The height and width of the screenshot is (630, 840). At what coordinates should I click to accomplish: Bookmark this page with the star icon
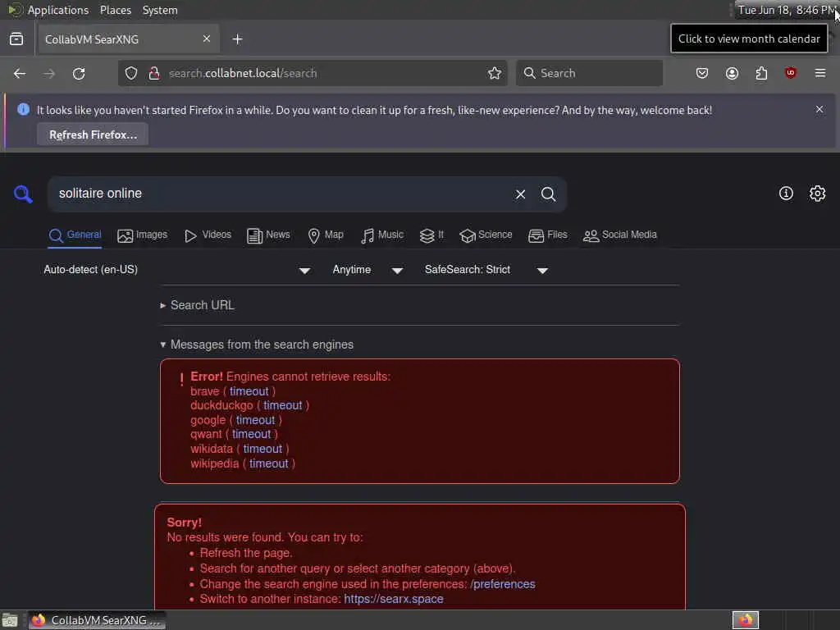click(495, 73)
